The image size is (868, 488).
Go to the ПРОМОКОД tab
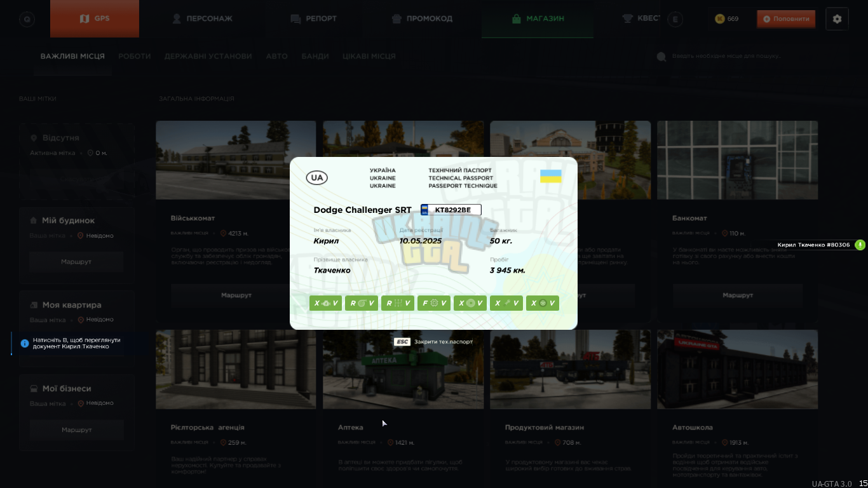tap(422, 18)
